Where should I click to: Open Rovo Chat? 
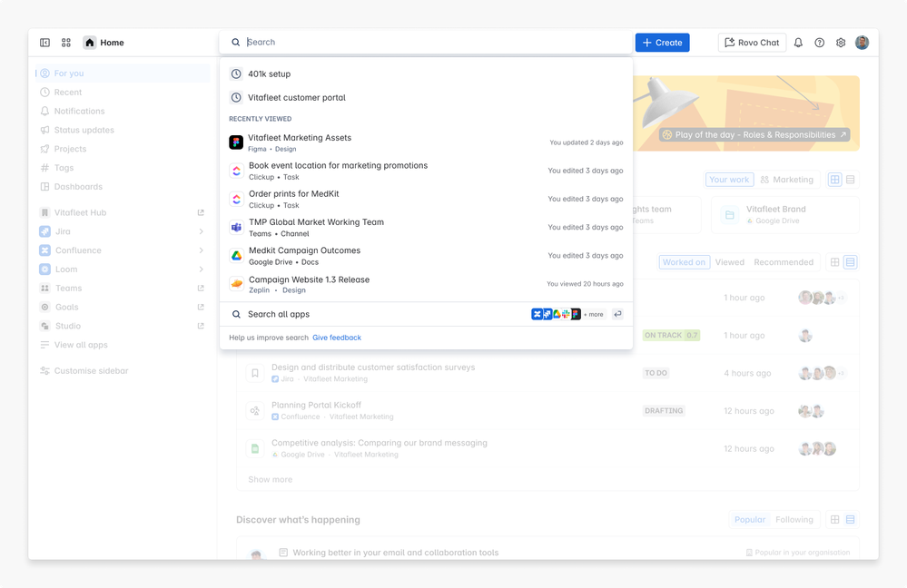point(752,43)
